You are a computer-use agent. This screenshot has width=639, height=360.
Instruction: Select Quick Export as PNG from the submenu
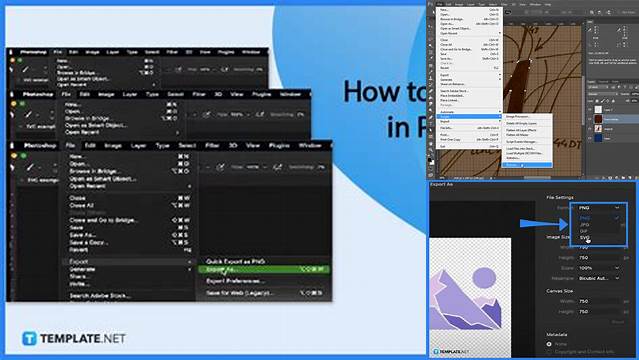point(236,261)
